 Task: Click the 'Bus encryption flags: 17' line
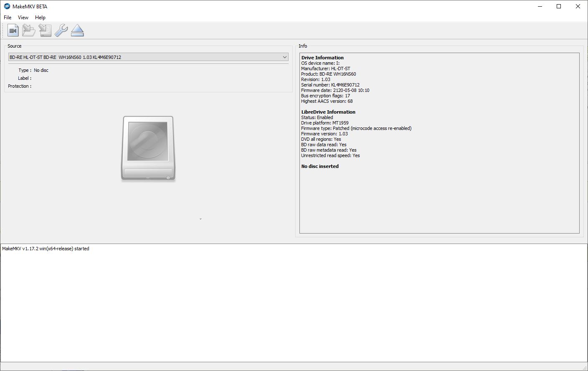(x=326, y=96)
